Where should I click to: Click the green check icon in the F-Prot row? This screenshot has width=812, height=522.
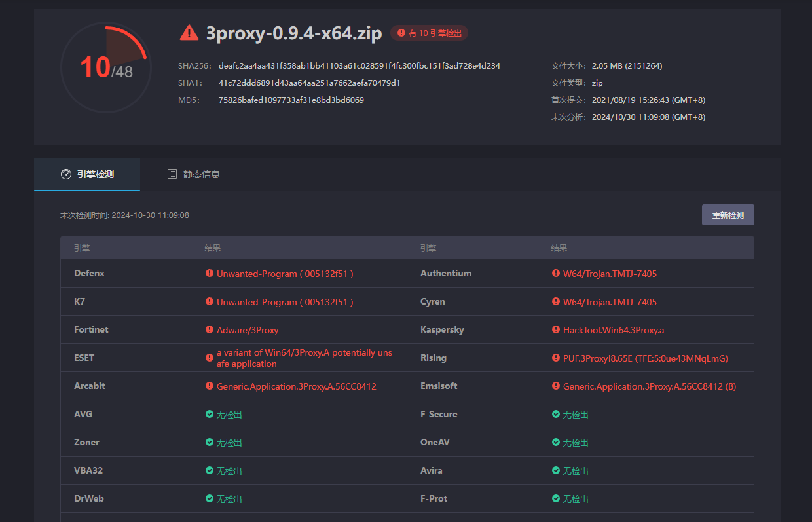(556, 498)
